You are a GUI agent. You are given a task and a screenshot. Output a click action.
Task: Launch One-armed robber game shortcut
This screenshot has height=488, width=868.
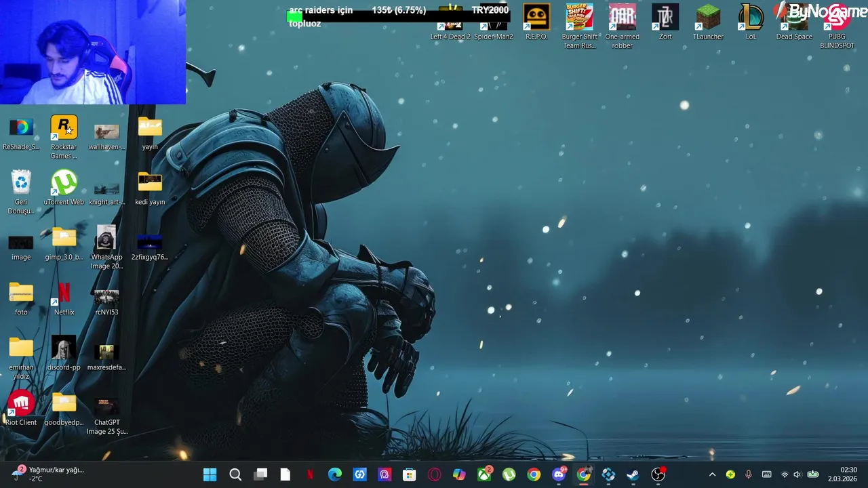[623, 26]
